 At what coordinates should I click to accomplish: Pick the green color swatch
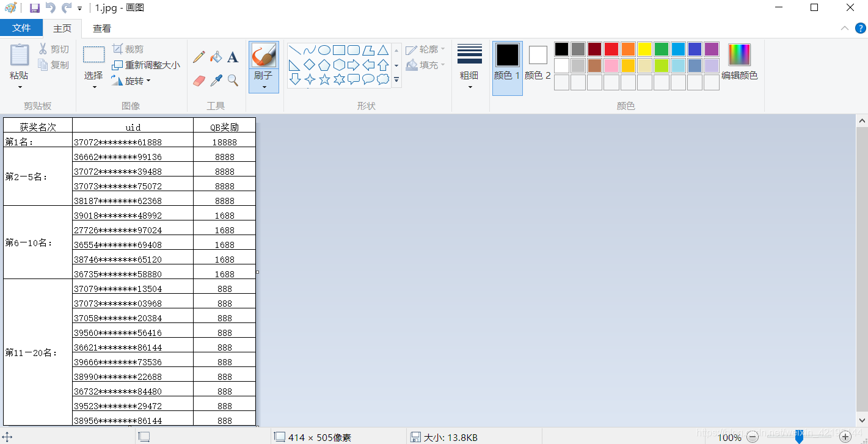[x=662, y=49]
